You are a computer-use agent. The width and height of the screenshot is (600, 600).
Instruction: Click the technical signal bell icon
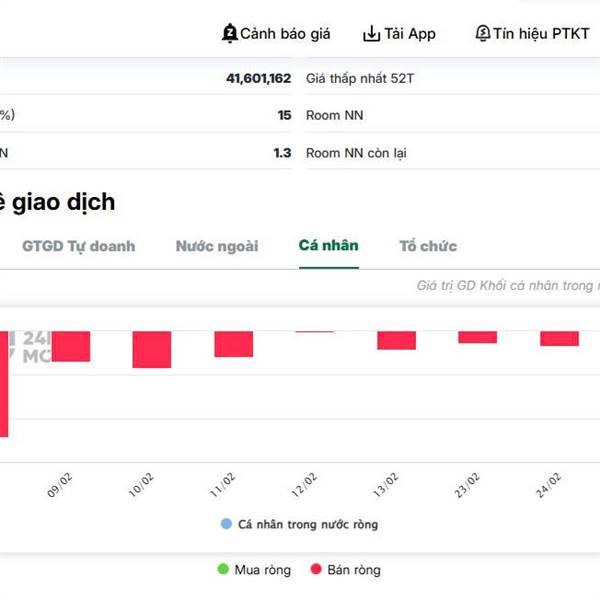click(x=484, y=34)
